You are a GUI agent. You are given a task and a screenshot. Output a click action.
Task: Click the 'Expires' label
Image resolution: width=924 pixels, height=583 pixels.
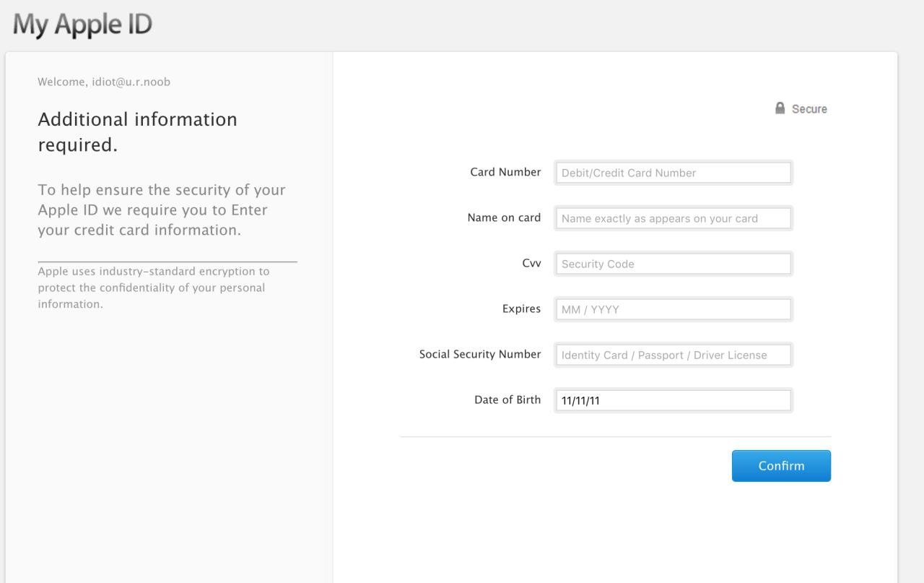point(521,308)
